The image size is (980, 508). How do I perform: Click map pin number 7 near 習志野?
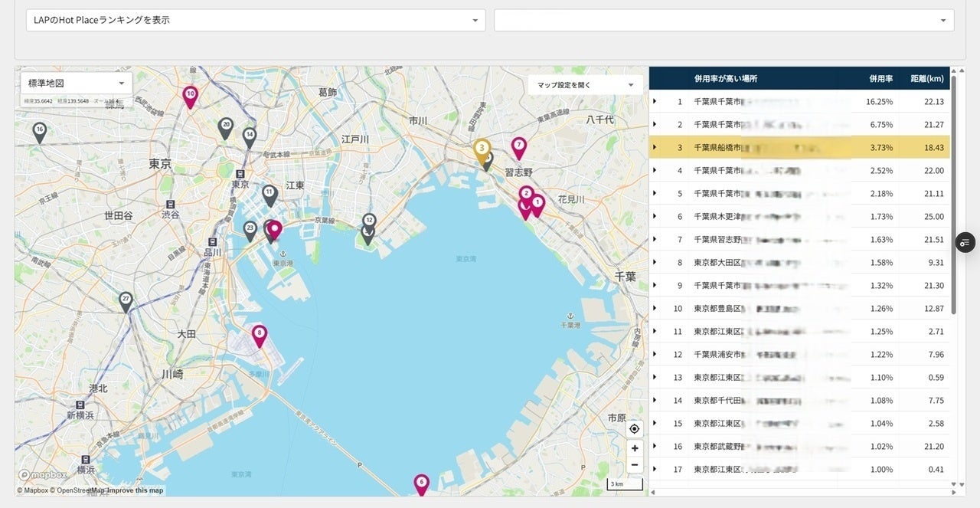click(x=519, y=146)
